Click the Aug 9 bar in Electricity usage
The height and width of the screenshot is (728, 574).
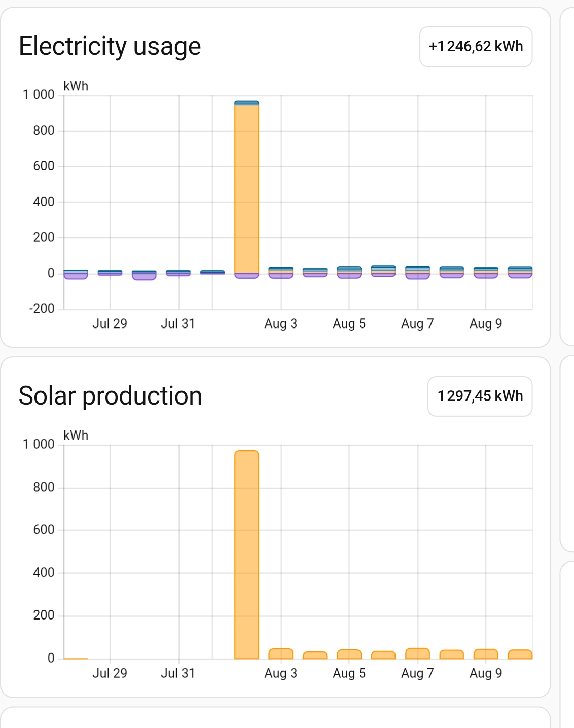click(x=486, y=273)
